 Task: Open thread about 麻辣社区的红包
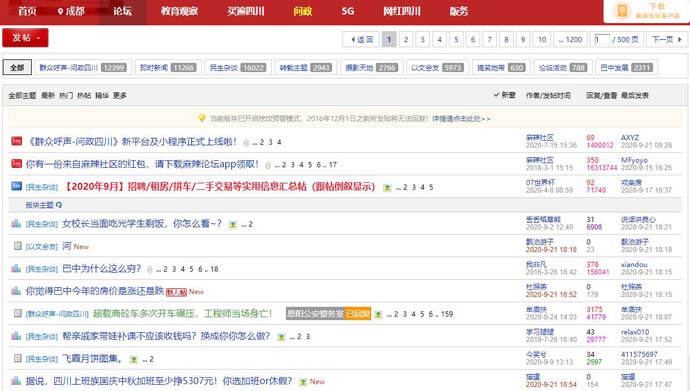pyautogui.click(x=142, y=164)
